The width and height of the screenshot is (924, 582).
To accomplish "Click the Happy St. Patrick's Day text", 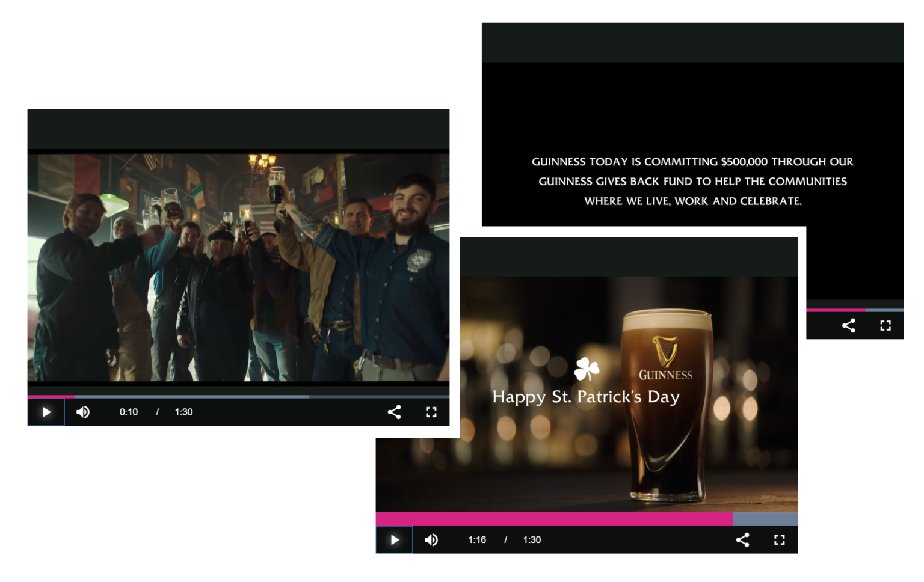I will click(x=585, y=397).
